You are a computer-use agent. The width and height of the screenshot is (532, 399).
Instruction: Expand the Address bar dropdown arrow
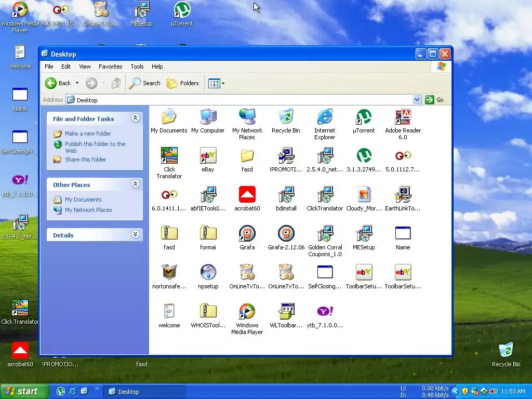click(x=417, y=100)
